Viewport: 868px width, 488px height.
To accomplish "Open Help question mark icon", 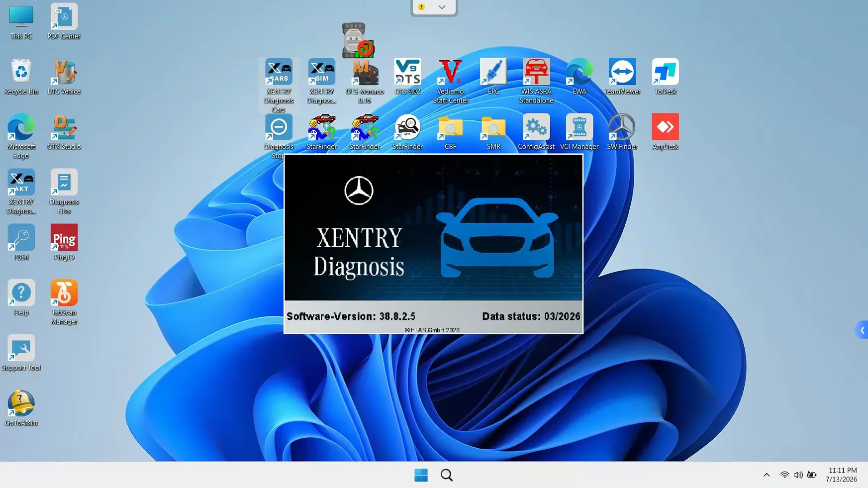I will [x=21, y=293].
